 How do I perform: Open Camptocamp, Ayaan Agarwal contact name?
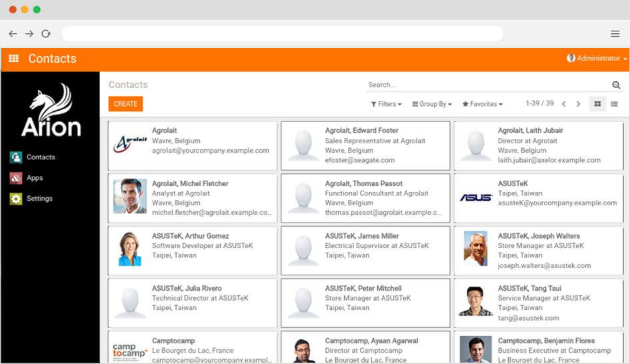coord(371,341)
